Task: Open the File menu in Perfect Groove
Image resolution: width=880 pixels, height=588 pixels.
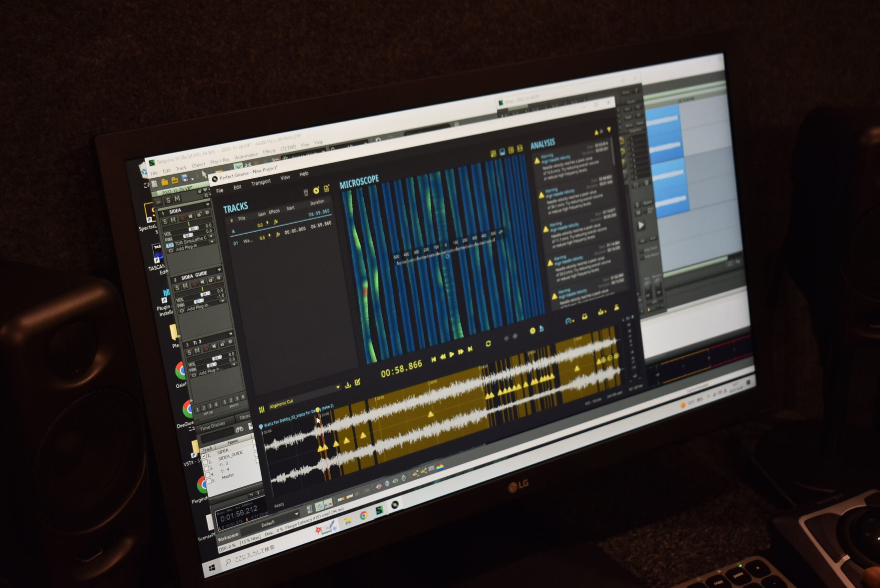Action: (x=220, y=190)
